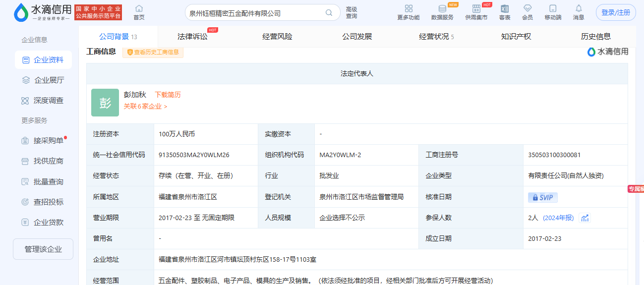Click the 参保人数 trend chart icon
Image resolution: width=644 pixels, height=285 pixels.
pos(585,218)
